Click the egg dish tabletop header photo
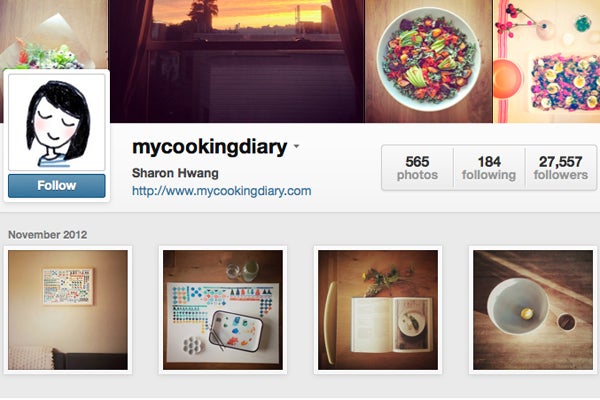This screenshot has height=400, width=600. pos(547,61)
